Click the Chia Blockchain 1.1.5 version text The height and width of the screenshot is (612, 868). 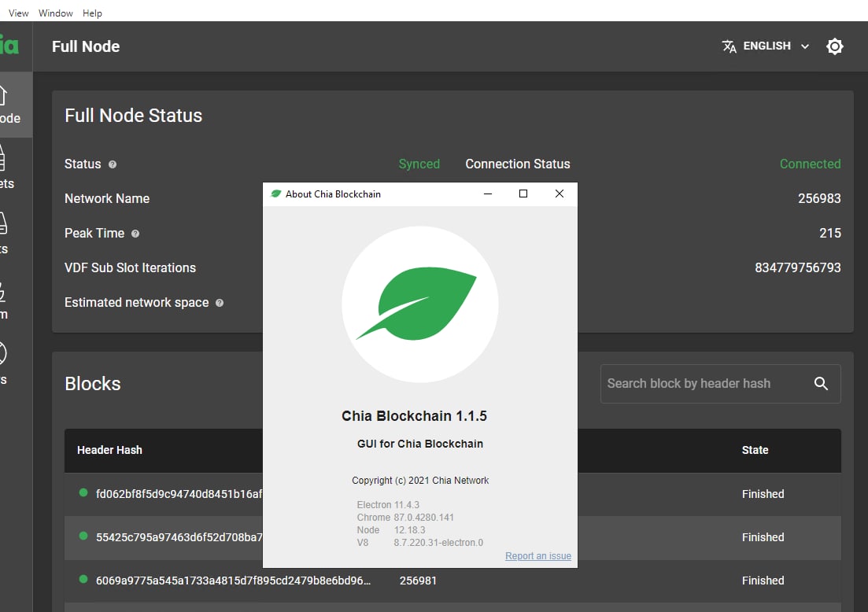pyautogui.click(x=414, y=416)
